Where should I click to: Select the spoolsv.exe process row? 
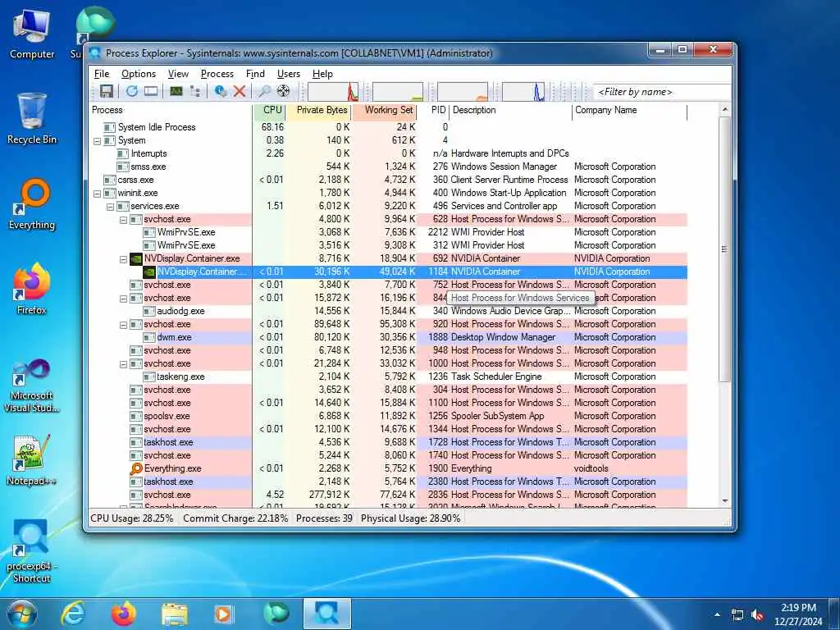pos(388,416)
